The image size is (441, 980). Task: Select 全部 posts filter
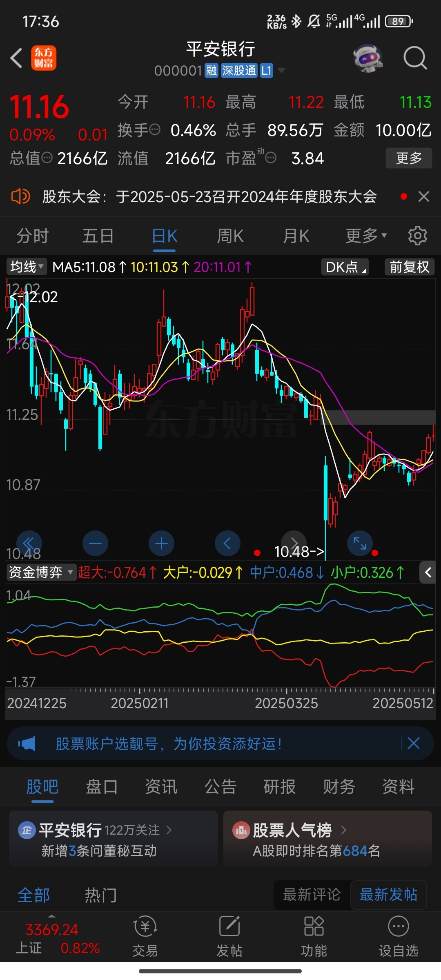click(33, 895)
